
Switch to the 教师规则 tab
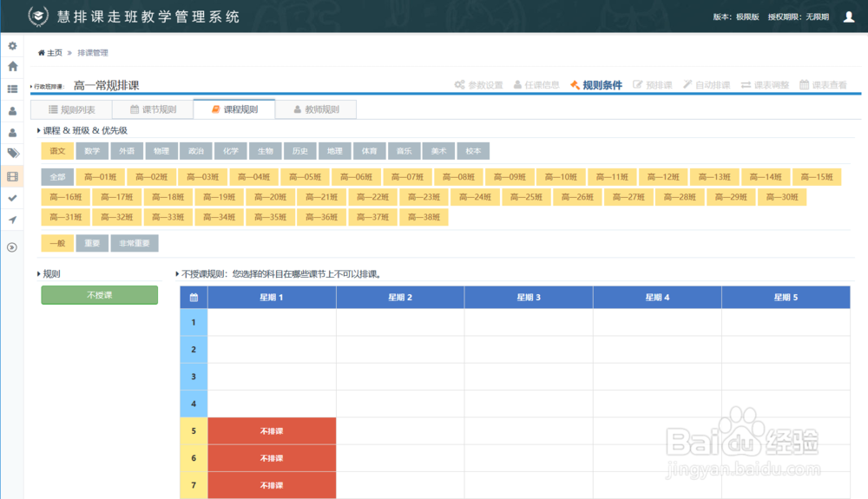tap(316, 109)
